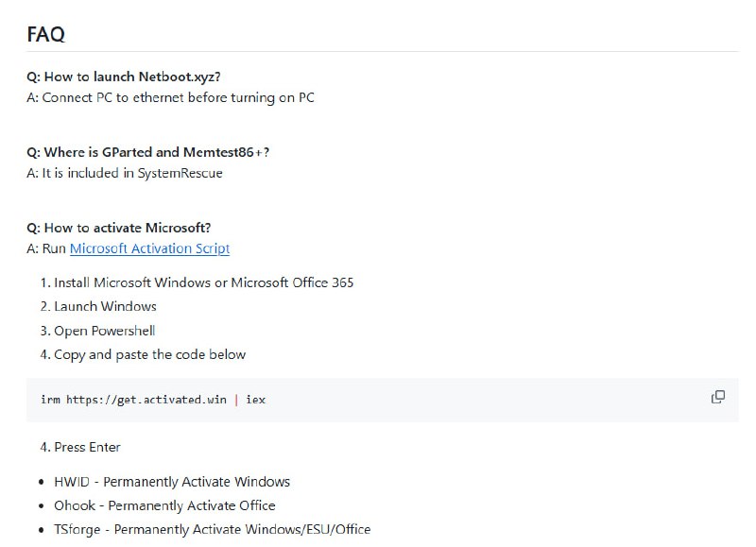This screenshot has height=547, width=756.
Task: Open the Microsoft Activation Script link
Action: 149,248
